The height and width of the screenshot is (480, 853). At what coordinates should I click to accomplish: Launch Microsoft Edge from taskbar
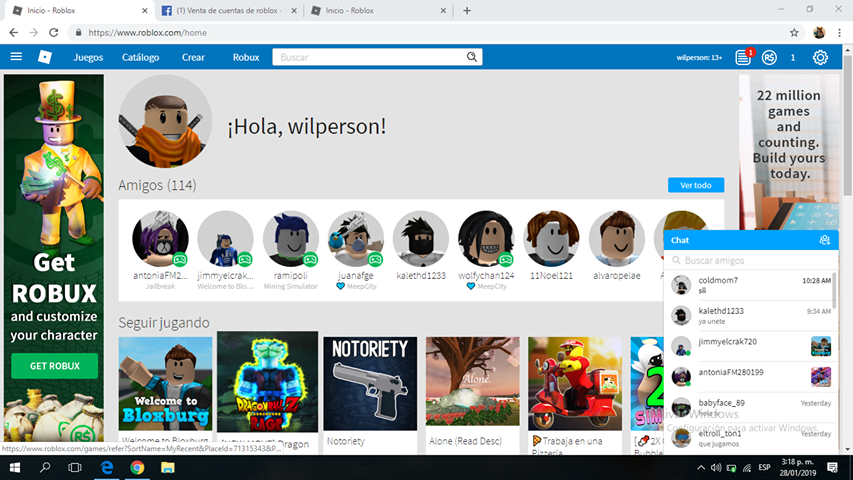coord(107,467)
